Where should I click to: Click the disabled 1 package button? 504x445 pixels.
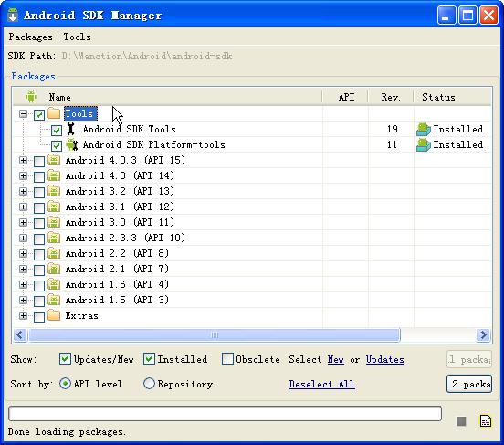click(x=469, y=359)
